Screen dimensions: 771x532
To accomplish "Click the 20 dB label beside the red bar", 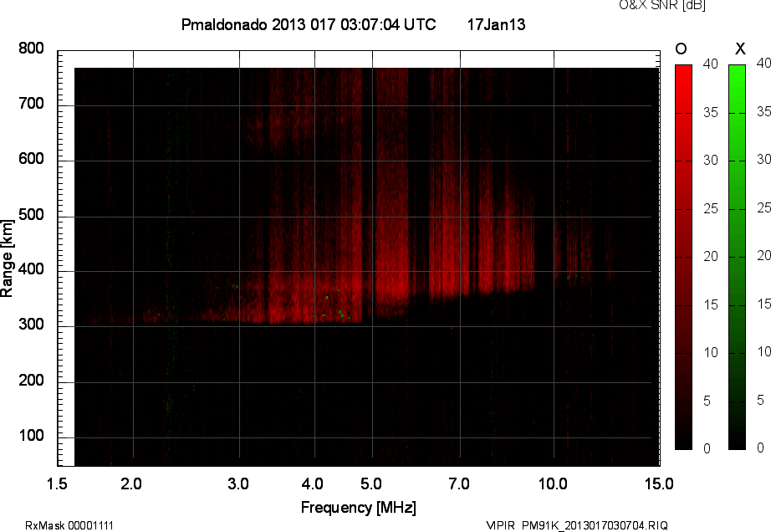I will point(711,256).
